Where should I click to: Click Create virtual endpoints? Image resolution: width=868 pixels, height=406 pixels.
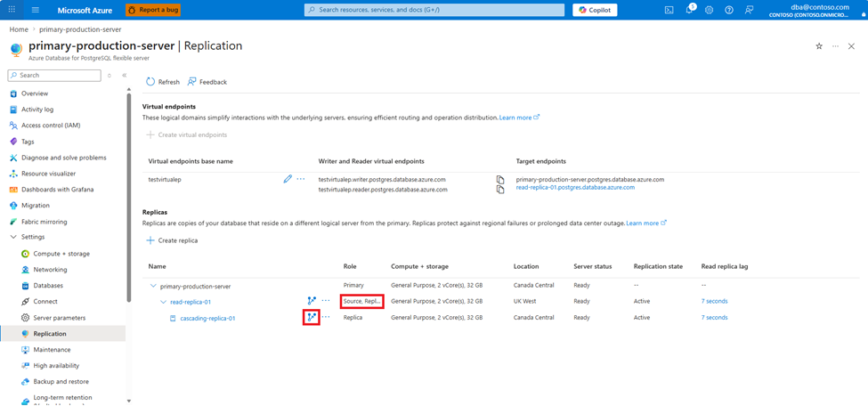coord(187,135)
